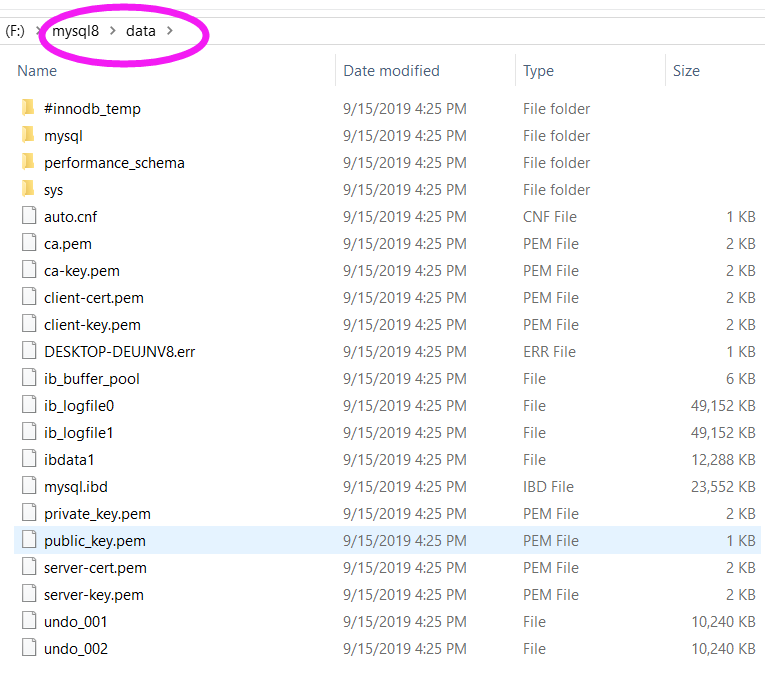Click the data breadcrumb segment
Image resolution: width=765 pixels, height=698 pixels.
pyautogui.click(x=140, y=31)
